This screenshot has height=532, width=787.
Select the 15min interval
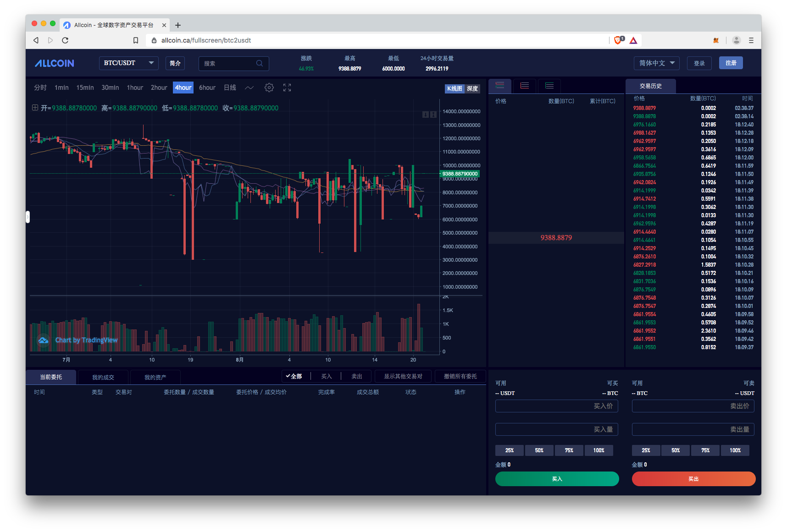tap(85, 88)
